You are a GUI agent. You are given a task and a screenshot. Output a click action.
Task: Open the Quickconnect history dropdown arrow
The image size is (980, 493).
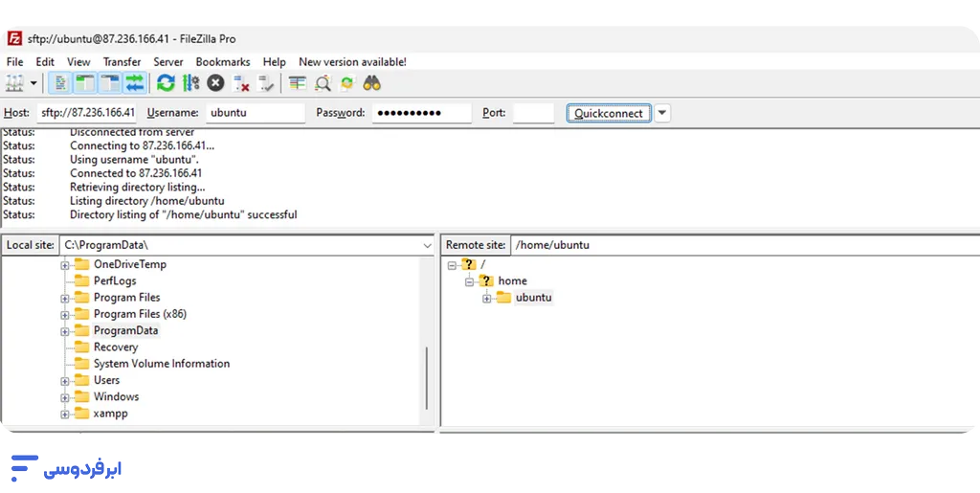(x=662, y=113)
